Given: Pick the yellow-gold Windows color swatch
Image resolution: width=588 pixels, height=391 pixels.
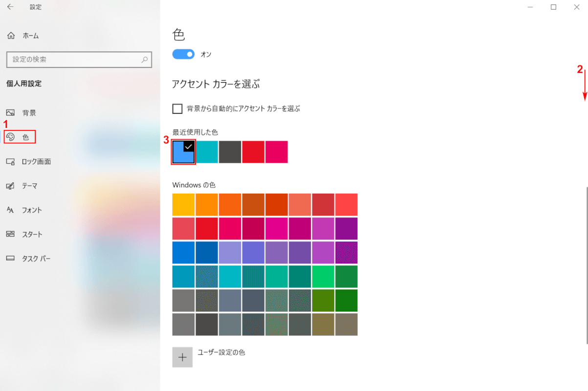Looking at the screenshot, I should [183, 204].
